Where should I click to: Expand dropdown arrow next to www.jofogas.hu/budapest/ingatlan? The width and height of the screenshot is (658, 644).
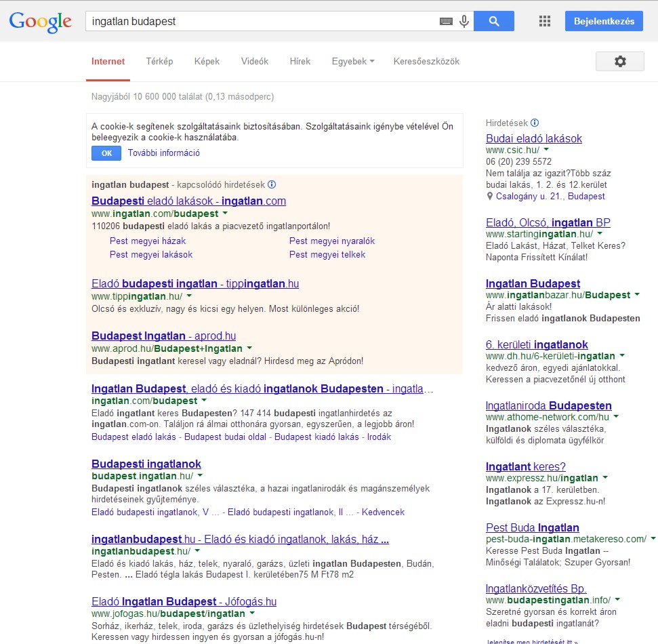coord(252,613)
